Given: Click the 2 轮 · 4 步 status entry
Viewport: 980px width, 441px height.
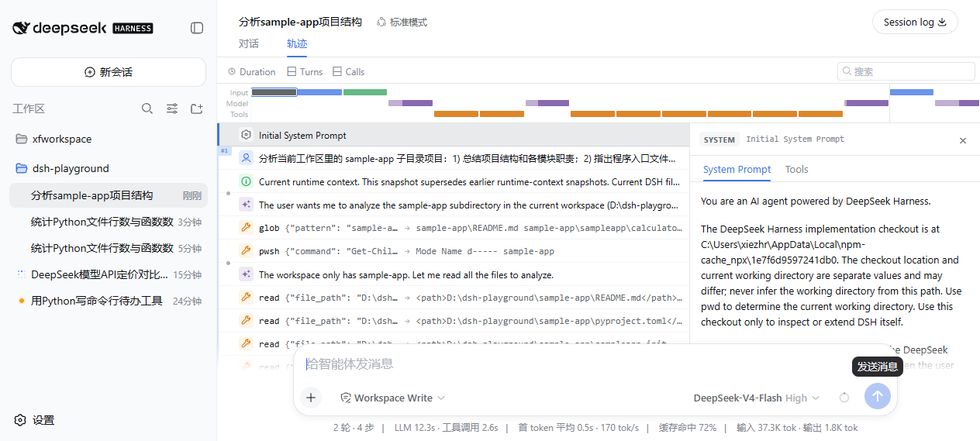Looking at the screenshot, I should (354, 428).
